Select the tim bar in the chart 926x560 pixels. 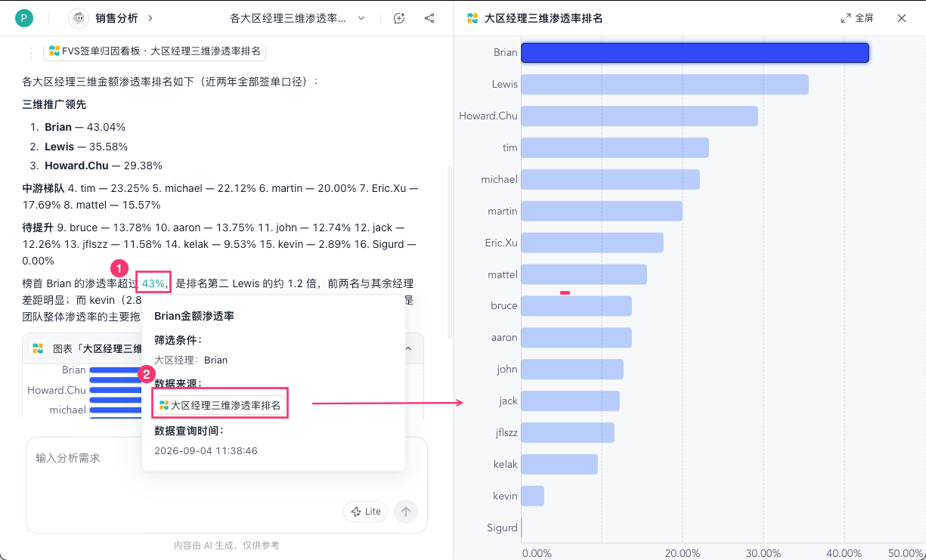tap(615, 147)
